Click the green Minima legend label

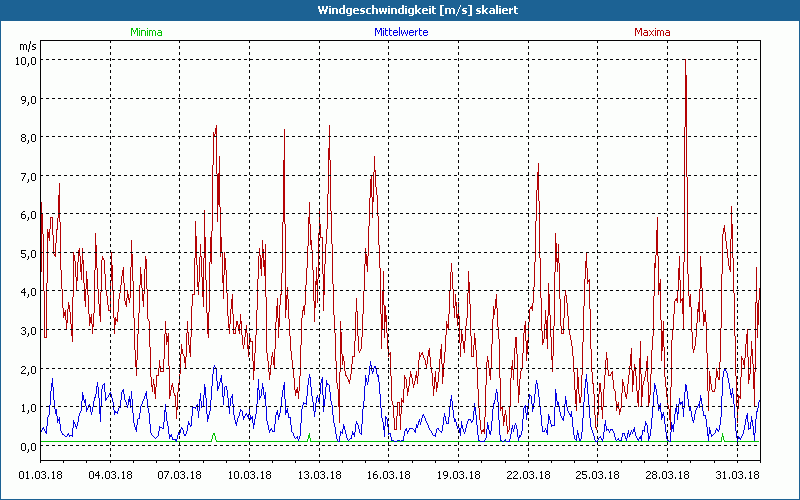pos(146,32)
